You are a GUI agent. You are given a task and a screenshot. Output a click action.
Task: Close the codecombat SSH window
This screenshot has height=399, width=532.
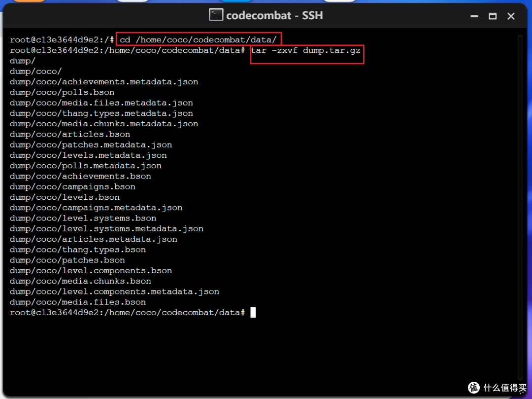pos(511,16)
